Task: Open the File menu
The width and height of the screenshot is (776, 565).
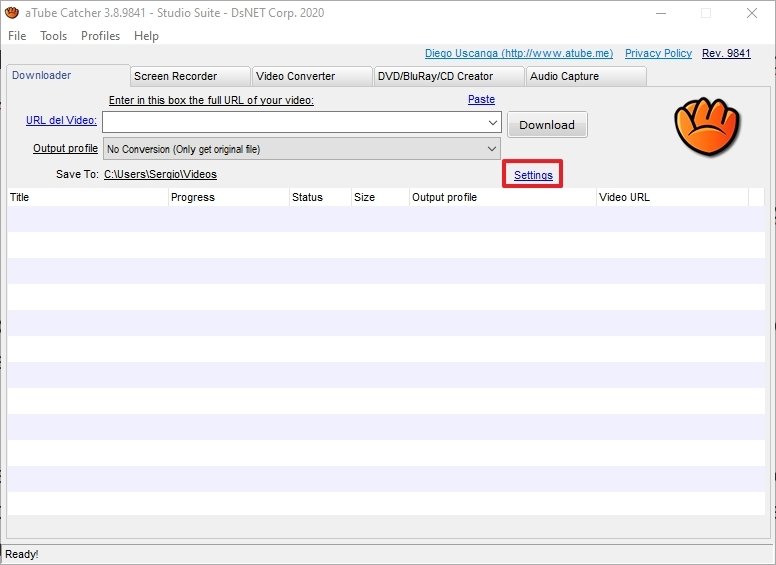Action: click(17, 36)
